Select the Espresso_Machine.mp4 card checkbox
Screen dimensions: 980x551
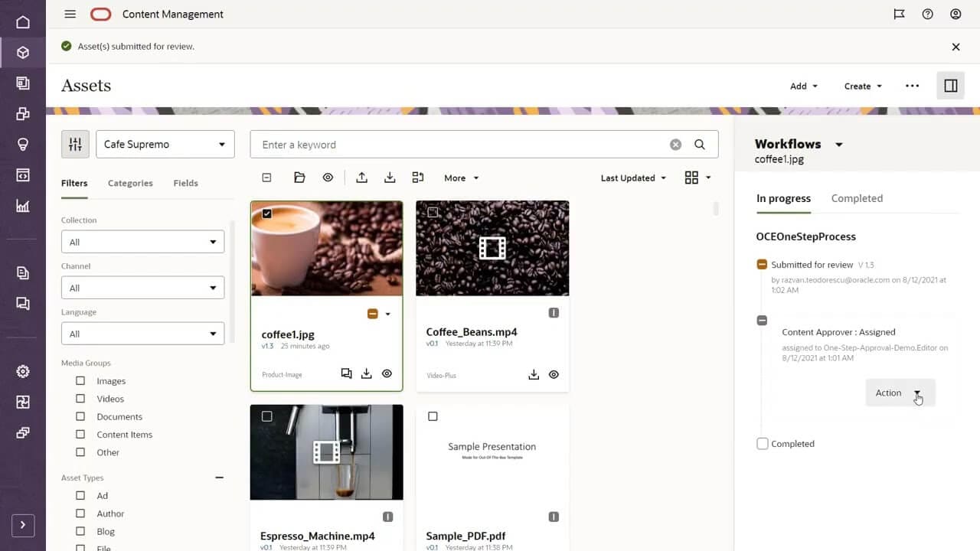(266, 416)
